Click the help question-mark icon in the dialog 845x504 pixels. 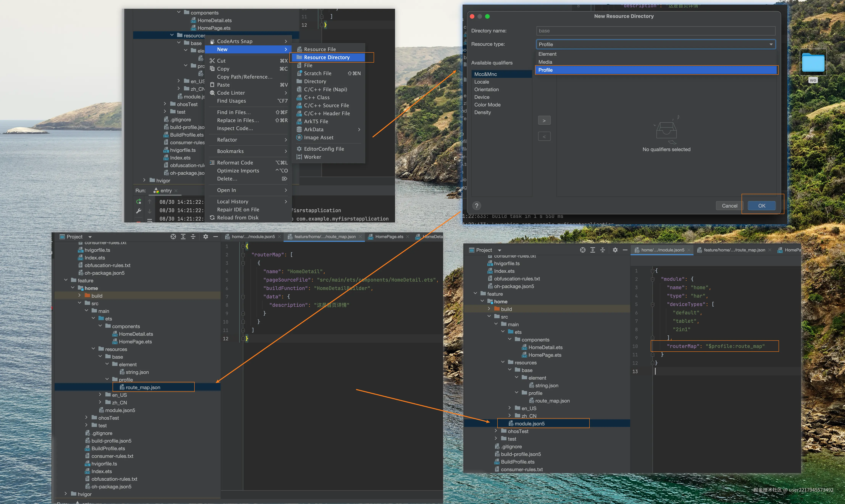click(x=477, y=205)
